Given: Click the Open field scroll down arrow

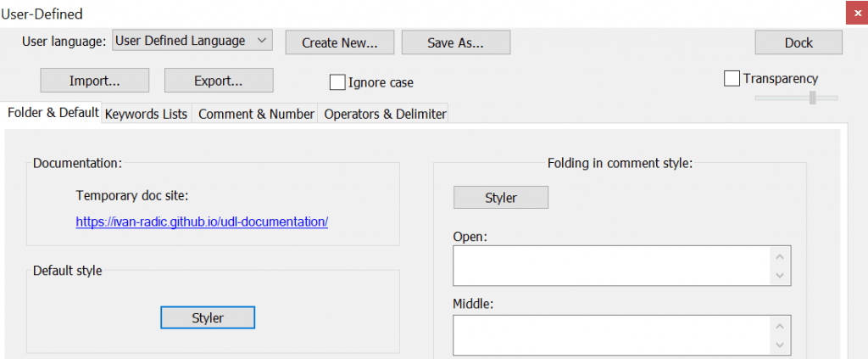Looking at the screenshot, I should pyautogui.click(x=780, y=275).
